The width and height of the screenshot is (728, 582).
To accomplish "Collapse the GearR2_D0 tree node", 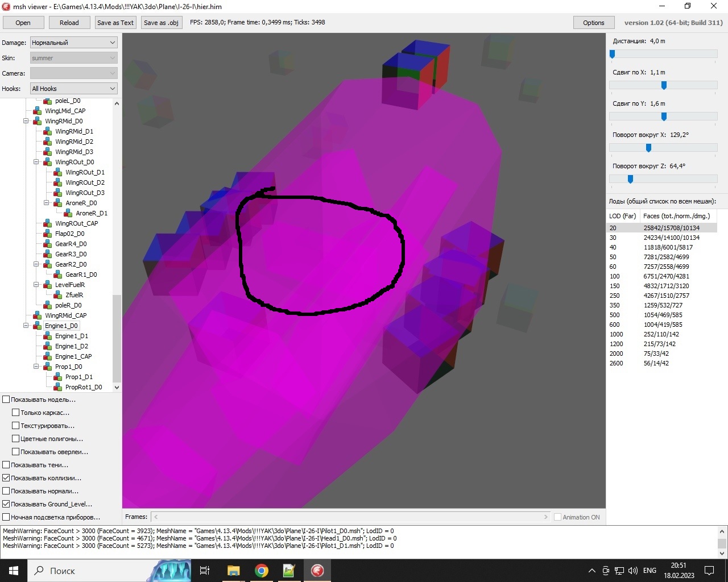I will tap(36, 264).
